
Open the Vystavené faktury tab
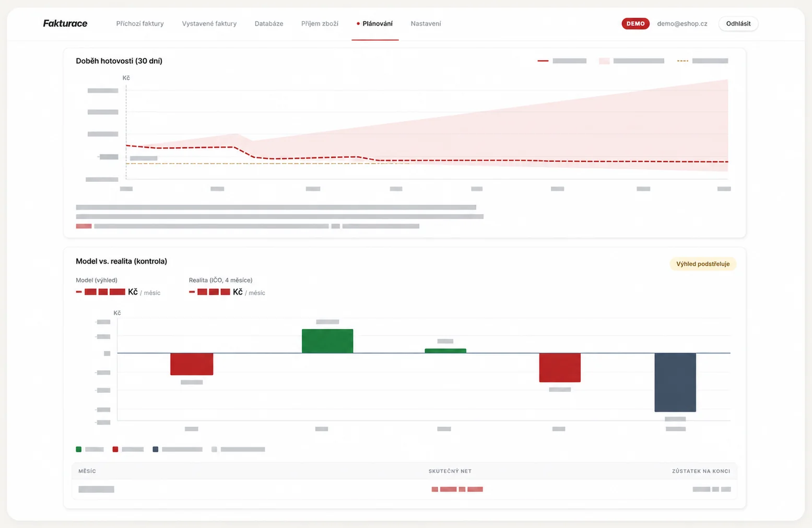click(x=209, y=24)
